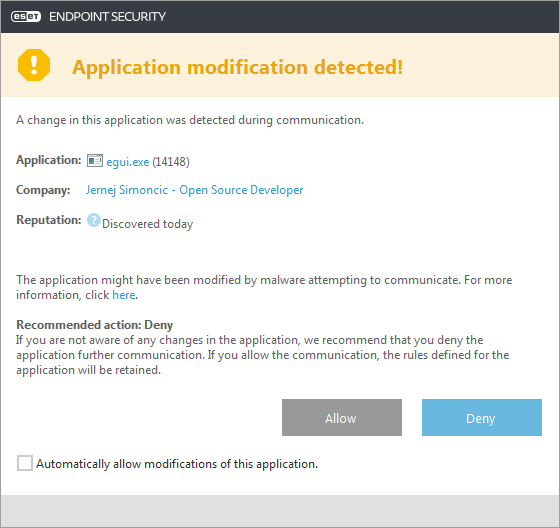Allow the application communication

point(342,418)
